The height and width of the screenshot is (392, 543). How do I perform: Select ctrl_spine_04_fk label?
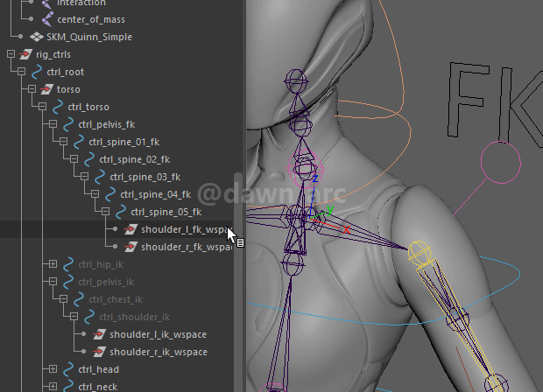click(x=156, y=194)
